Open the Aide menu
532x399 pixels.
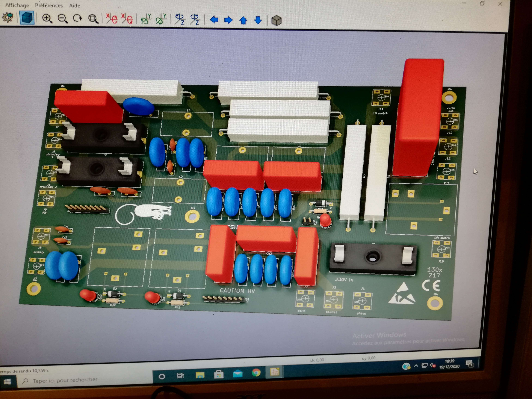click(75, 6)
